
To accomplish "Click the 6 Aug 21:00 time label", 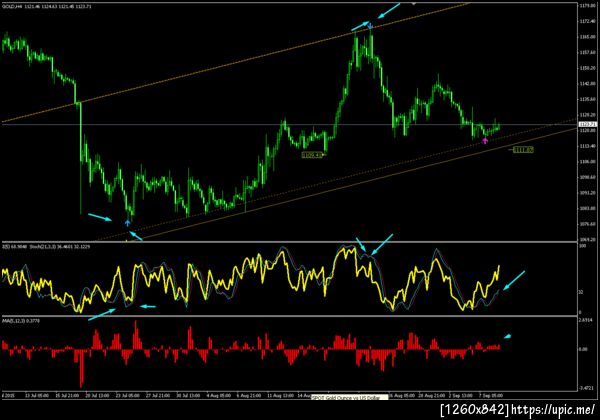I will click(249, 396).
